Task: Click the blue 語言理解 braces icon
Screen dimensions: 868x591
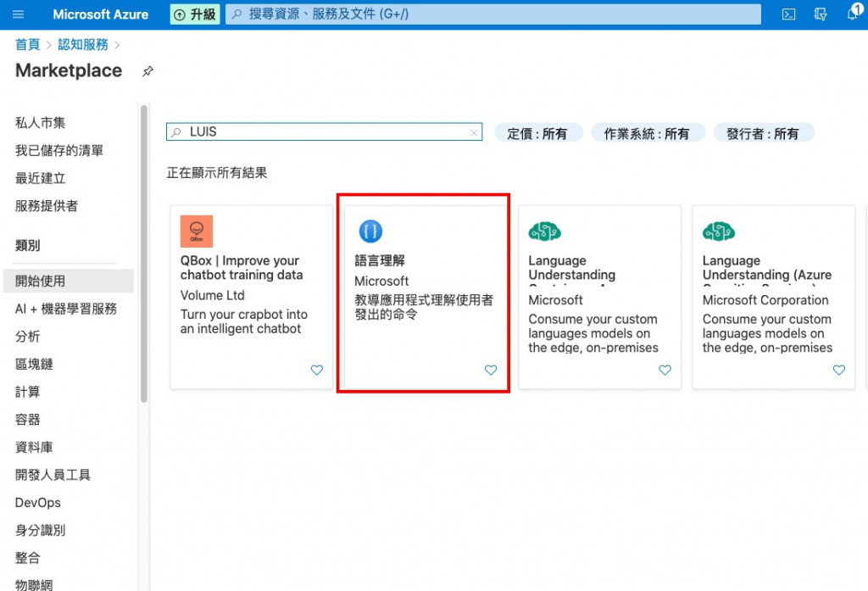Action: pyautogui.click(x=370, y=231)
